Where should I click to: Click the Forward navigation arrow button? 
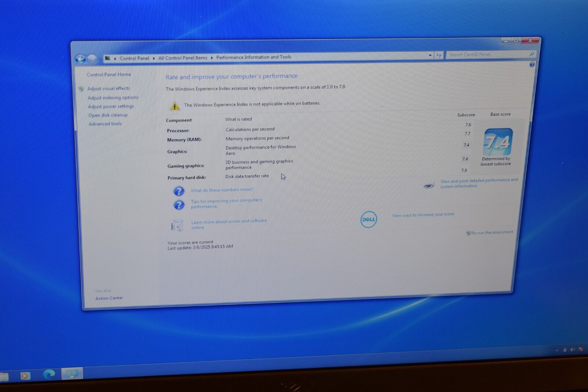click(92, 59)
